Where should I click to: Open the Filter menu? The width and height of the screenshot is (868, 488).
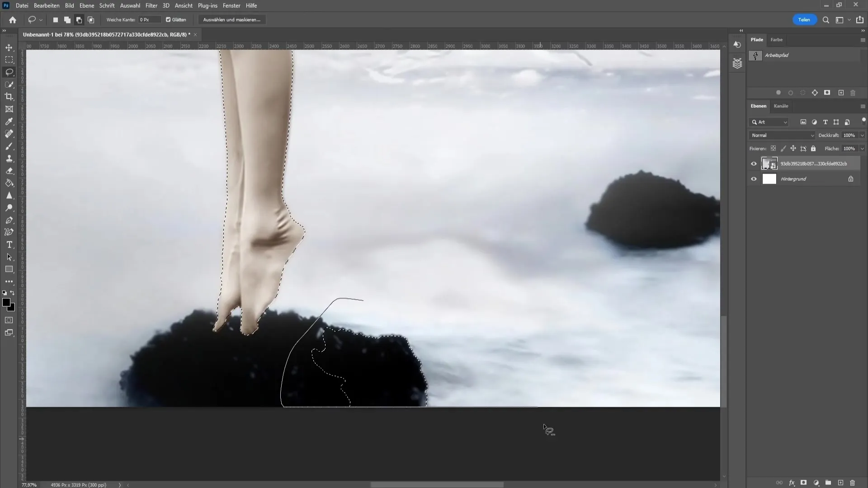click(x=151, y=5)
